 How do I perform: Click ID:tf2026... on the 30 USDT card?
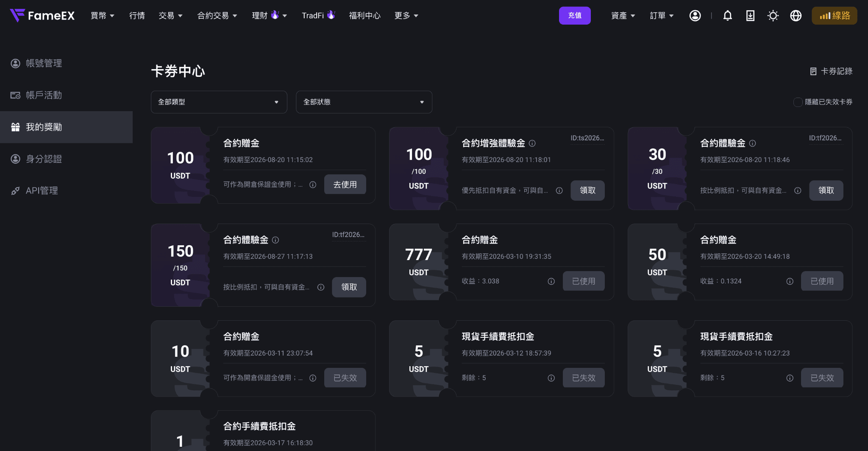coord(826,138)
